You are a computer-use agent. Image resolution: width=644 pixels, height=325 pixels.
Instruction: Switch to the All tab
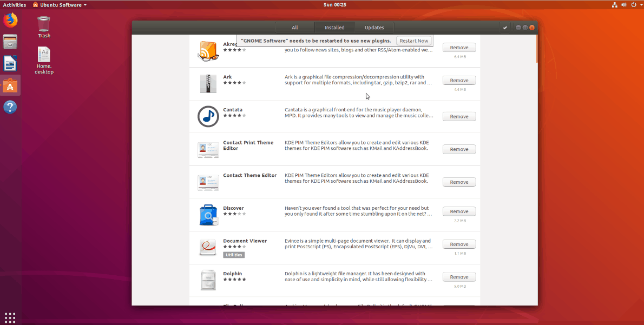(x=295, y=27)
